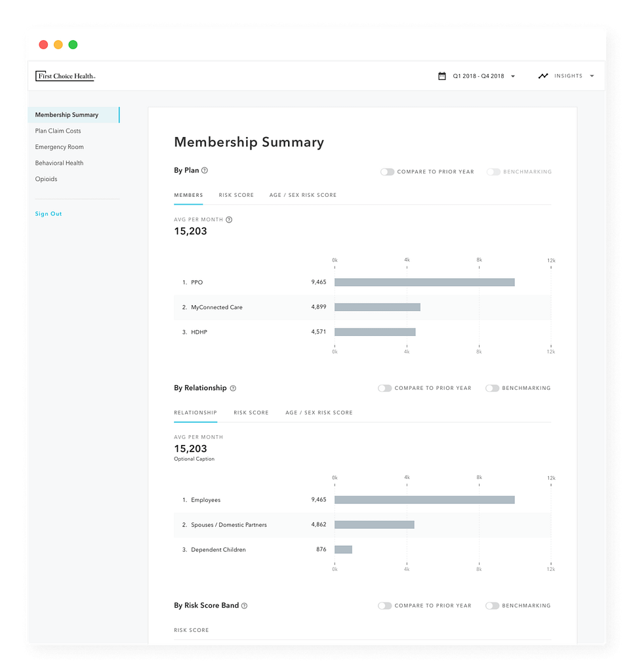Open Behavioral Health section
Image resolution: width=633 pixels, height=672 pixels.
(x=59, y=163)
